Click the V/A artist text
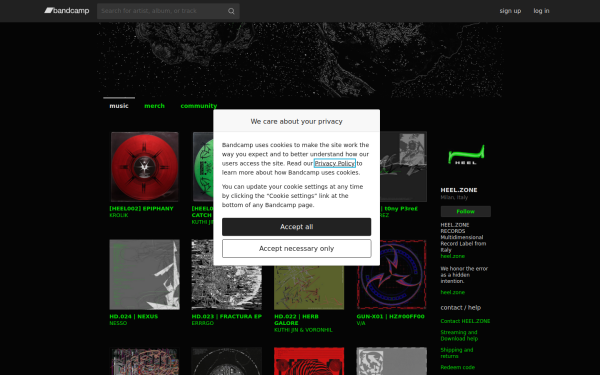 pyautogui.click(x=361, y=323)
